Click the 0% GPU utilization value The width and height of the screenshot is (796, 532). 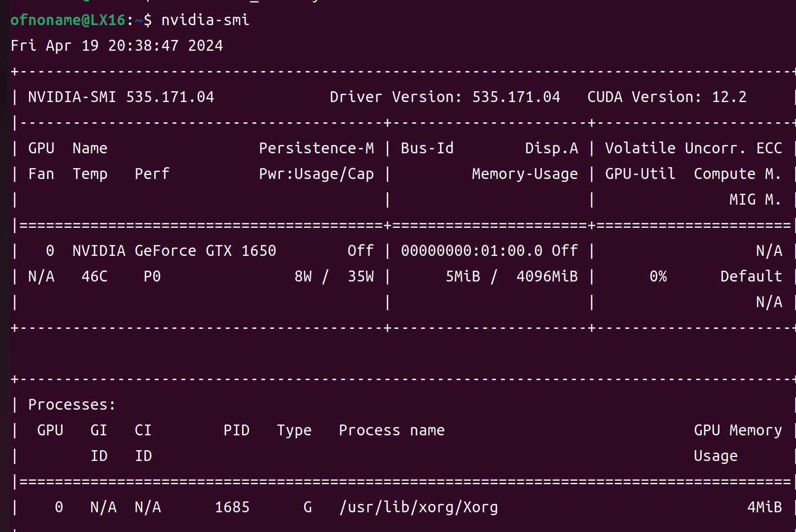pyautogui.click(x=658, y=277)
